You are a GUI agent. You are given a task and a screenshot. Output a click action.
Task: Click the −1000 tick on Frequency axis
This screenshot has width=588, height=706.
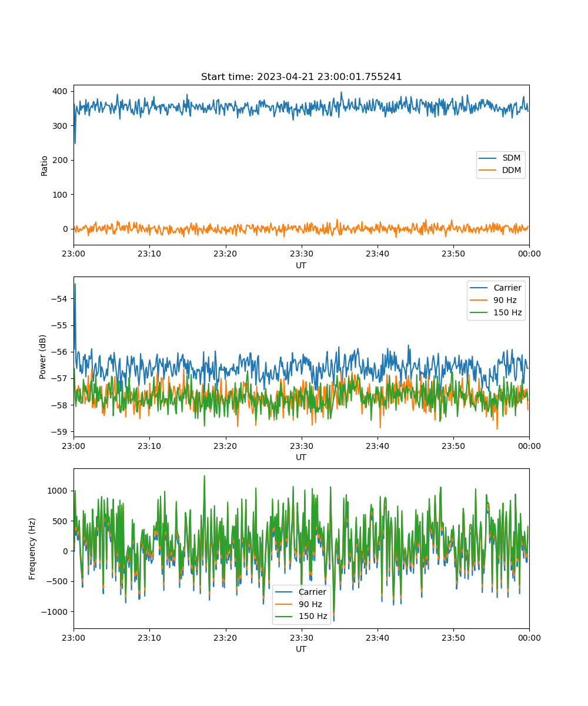56,612
